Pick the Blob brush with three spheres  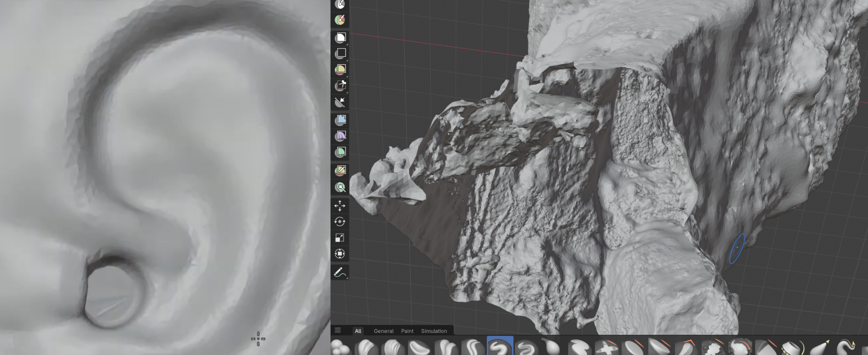click(x=341, y=347)
